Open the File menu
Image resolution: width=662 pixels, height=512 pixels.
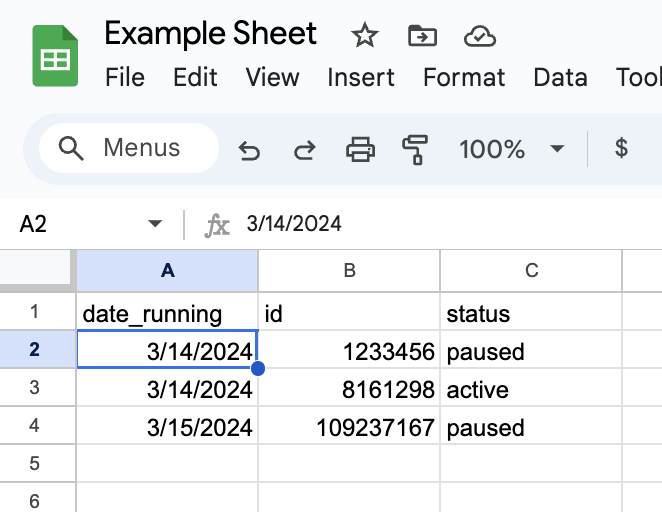tap(125, 77)
